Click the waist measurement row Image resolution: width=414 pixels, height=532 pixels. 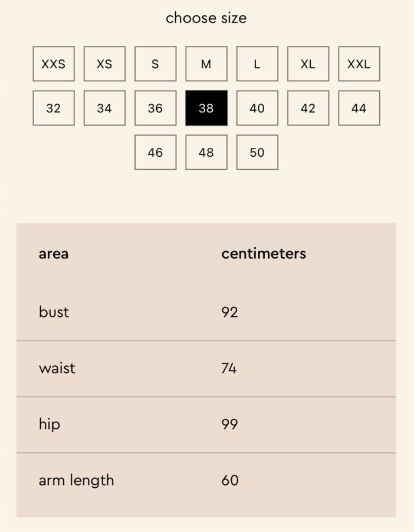click(206, 368)
